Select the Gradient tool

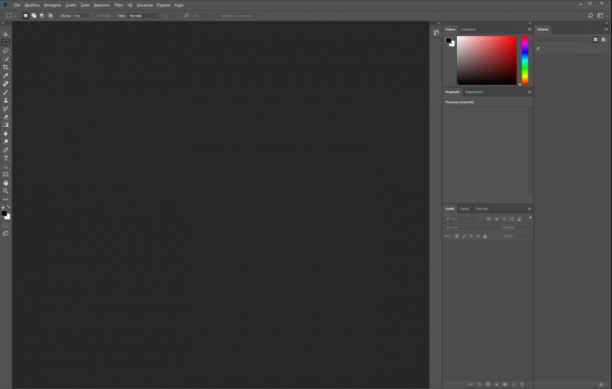click(5, 125)
